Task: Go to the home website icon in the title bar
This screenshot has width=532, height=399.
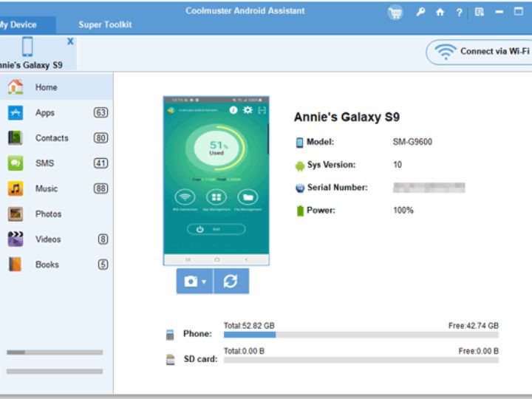Action: [x=440, y=13]
